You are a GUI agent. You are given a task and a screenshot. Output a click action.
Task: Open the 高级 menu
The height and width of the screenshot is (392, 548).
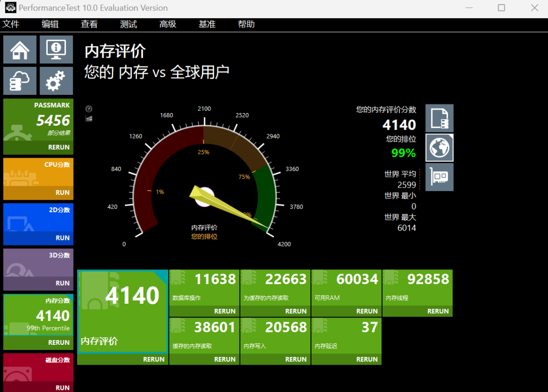(168, 24)
